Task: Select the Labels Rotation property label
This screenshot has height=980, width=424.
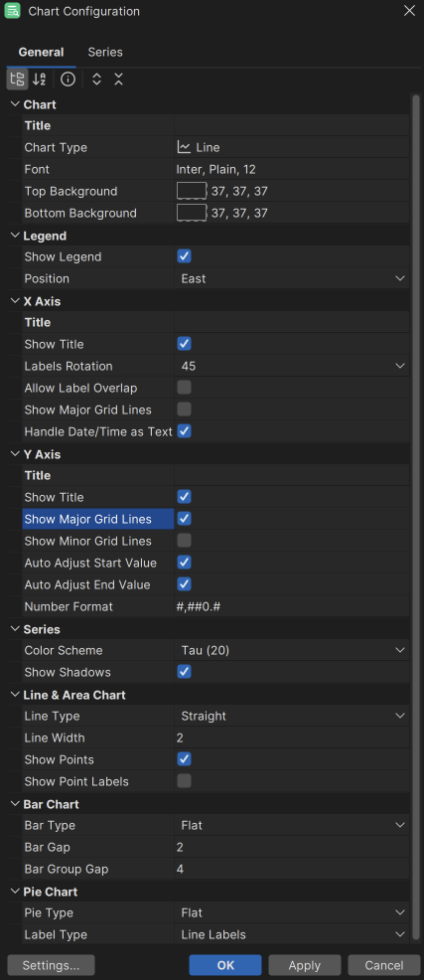Action: [69, 366]
